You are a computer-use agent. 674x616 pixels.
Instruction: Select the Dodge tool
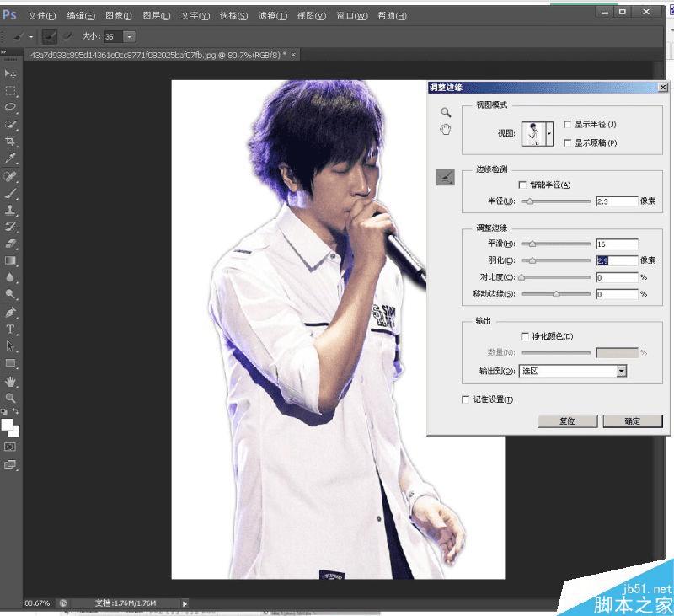click(10, 294)
